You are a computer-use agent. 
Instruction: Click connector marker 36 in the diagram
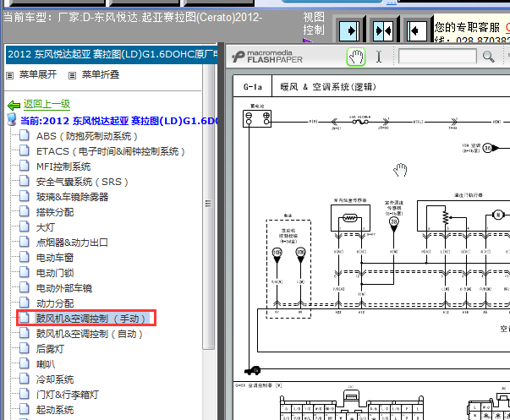click(487, 148)
